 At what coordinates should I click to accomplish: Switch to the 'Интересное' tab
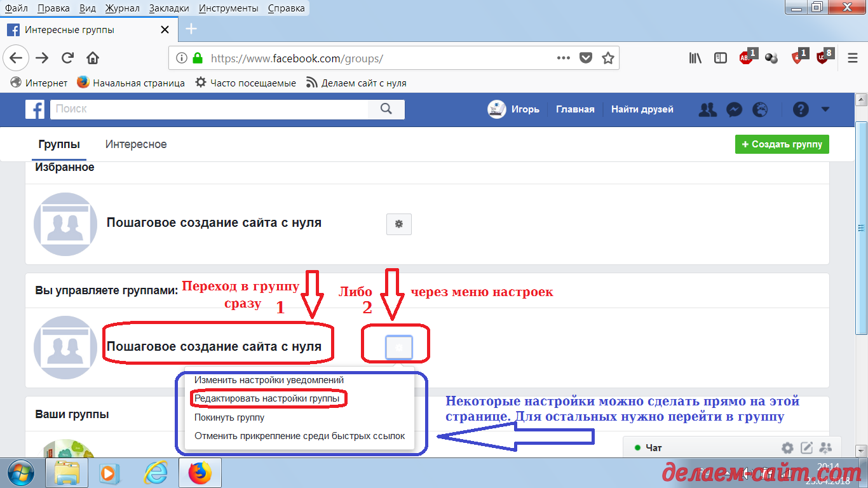(x=136, y=144)
